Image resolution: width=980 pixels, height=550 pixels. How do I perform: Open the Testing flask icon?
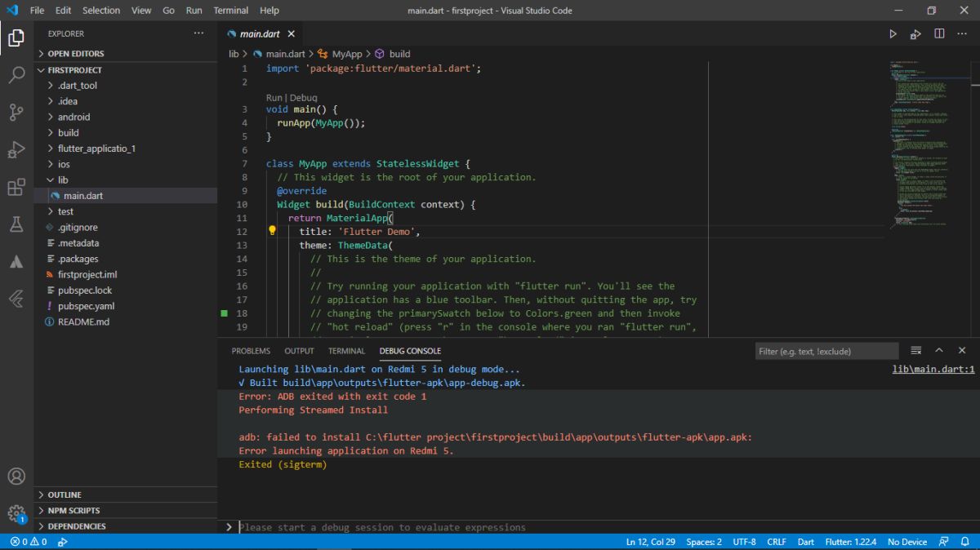click(16, 224)
